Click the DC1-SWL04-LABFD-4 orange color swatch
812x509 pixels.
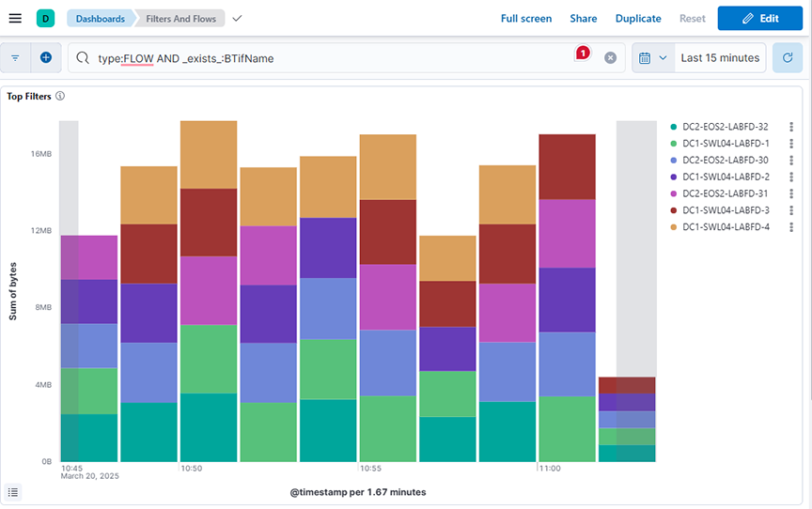pyautogui.click(x=674, y=227)
